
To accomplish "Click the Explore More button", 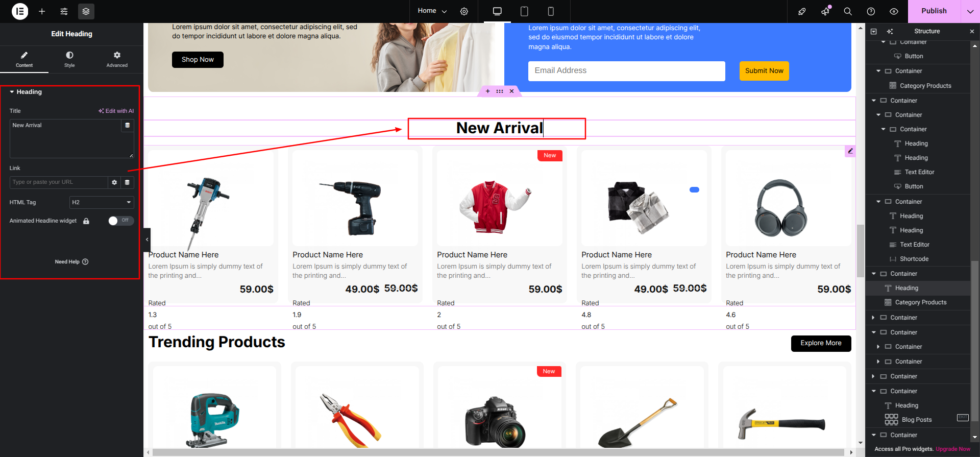I will click(x=821, y=343).
